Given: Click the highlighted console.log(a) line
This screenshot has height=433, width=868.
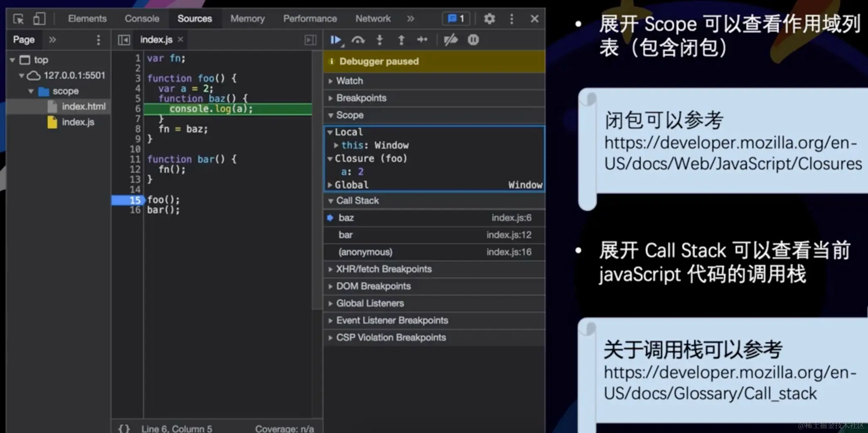Looking at the screenshot, I should 228,109.
